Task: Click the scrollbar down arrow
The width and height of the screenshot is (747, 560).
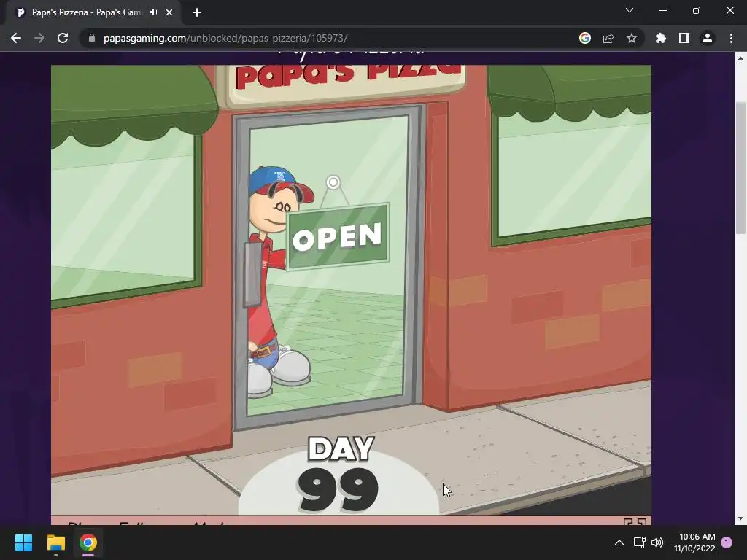Action: pyautogui.click(x=740, y=518)
